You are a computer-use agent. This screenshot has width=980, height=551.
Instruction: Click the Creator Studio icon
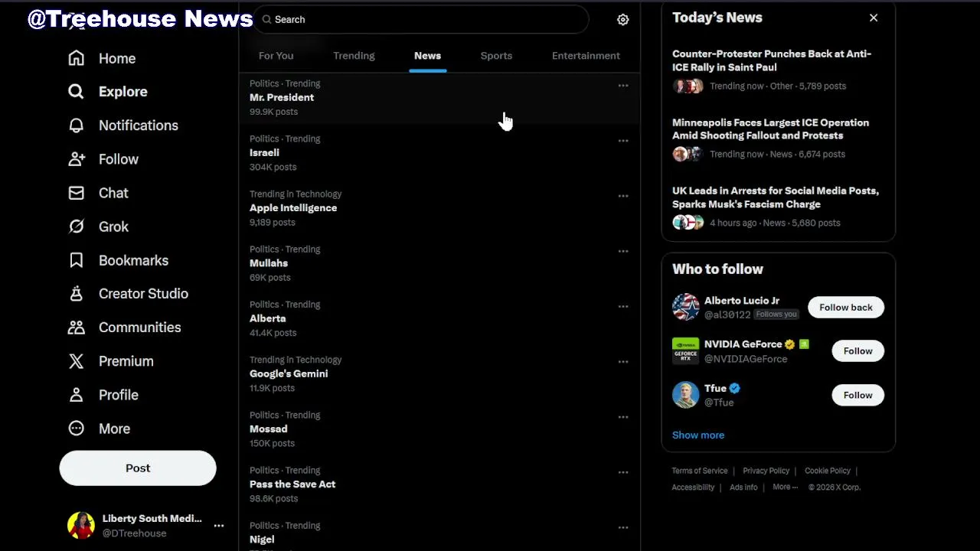76,294
